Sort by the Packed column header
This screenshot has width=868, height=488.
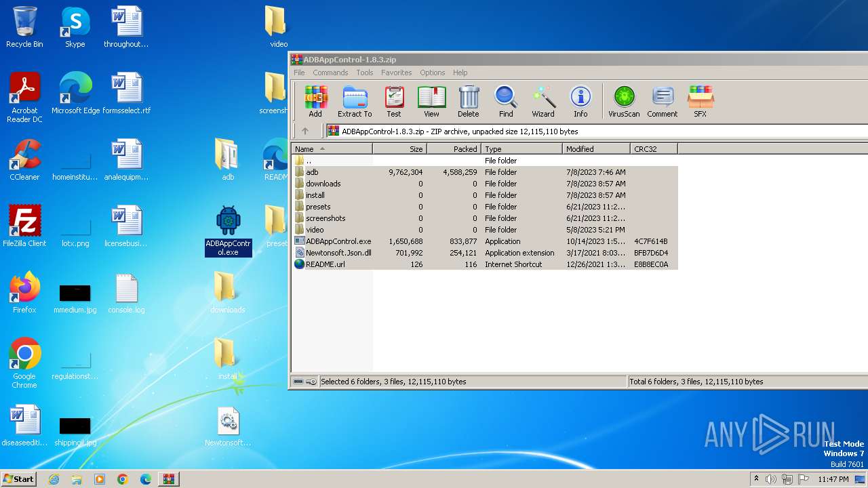click(x=454, y=149)
